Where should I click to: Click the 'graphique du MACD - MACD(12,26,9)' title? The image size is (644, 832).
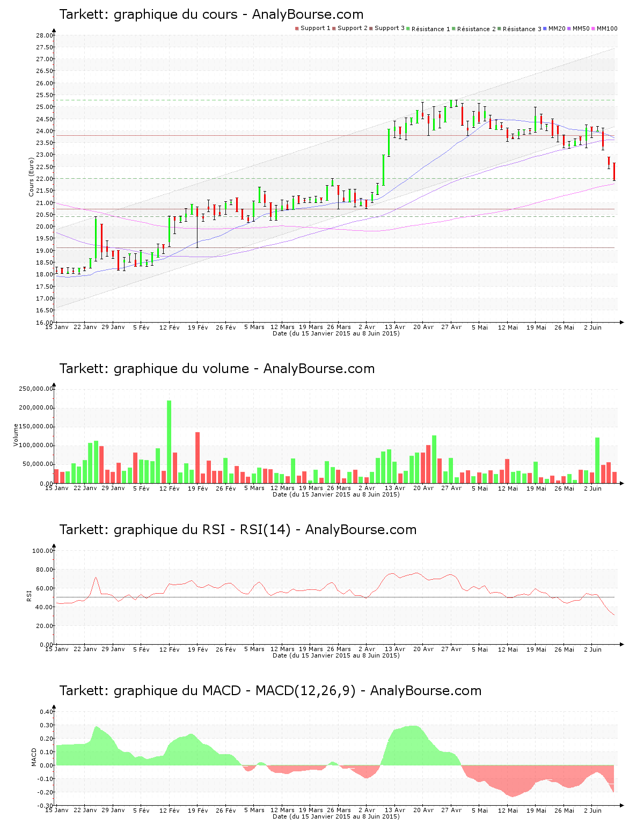235,691
